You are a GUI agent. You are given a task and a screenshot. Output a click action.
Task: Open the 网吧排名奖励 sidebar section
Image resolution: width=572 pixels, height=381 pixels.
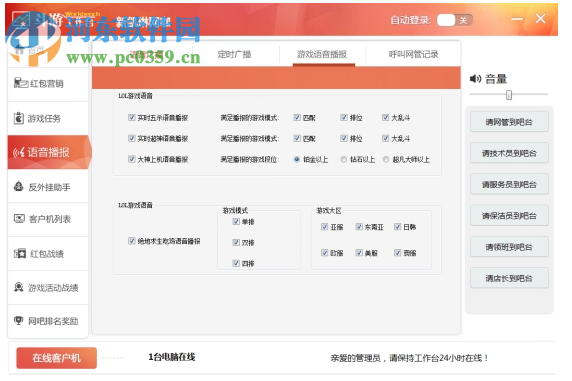(48, 321)
